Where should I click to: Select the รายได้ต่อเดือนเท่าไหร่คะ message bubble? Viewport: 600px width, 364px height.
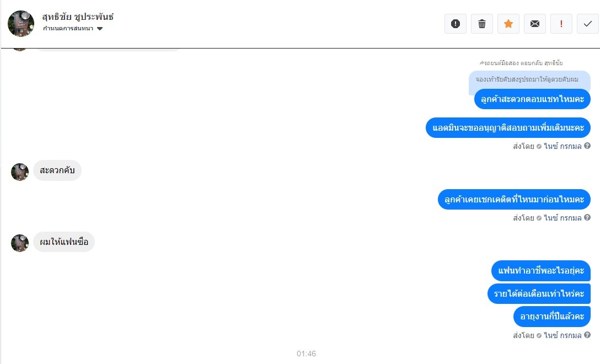(539, 294)
